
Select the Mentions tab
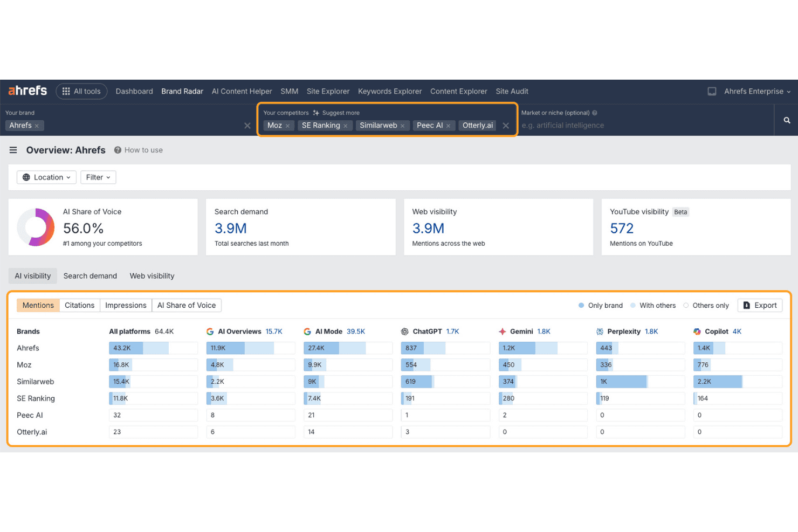[x=38, y=305]
